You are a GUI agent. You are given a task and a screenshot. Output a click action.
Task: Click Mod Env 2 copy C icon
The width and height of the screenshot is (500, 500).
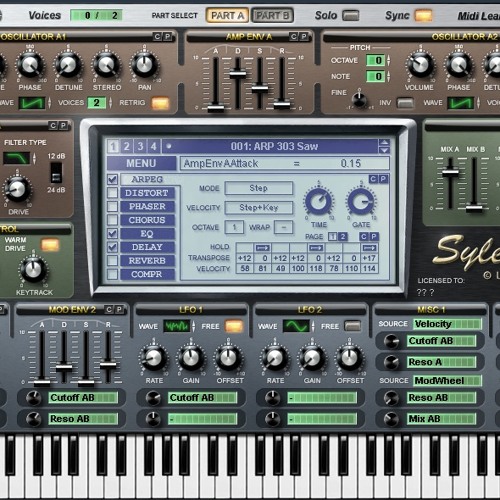tap(109, 310)
